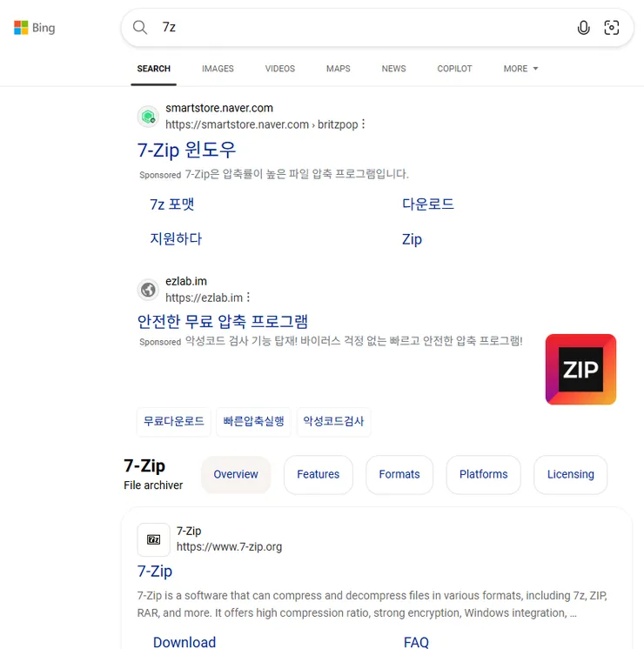Click the '지원하다' sitelink
This screenshot has height=649, width=644.
(176, 239)
